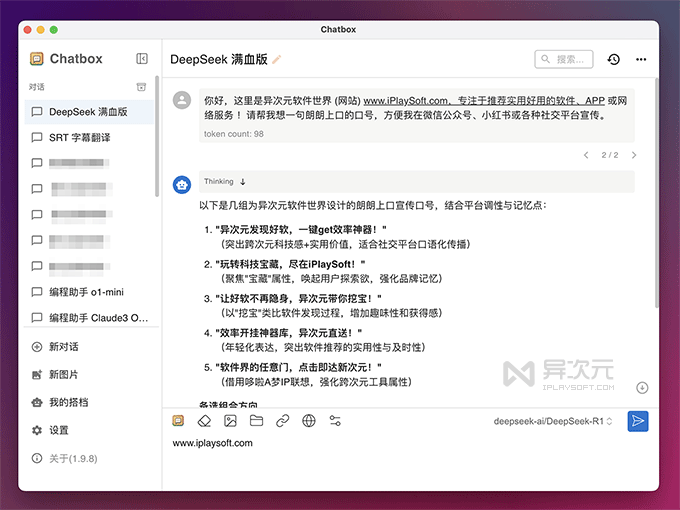Go to previous message version arrow
680x510 pixels.
586,155
